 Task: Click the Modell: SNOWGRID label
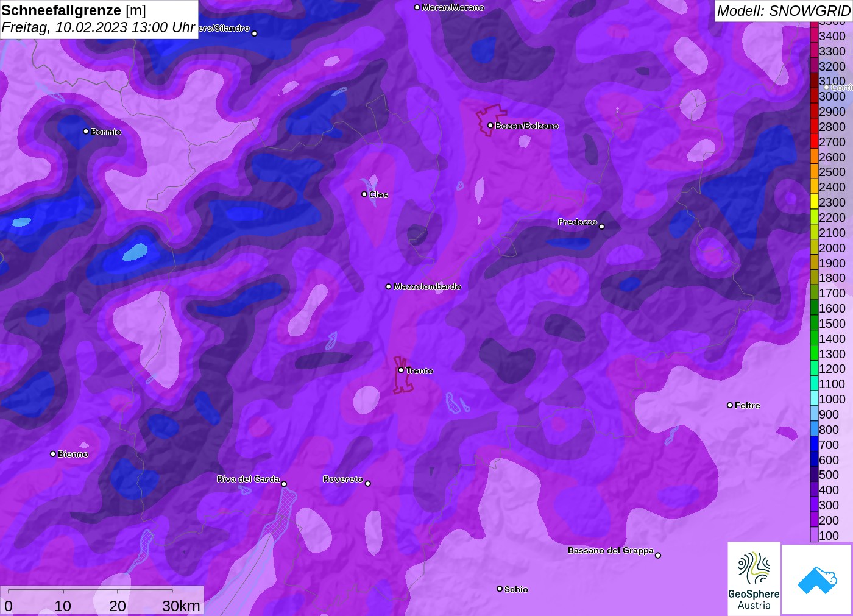[783, 11]
